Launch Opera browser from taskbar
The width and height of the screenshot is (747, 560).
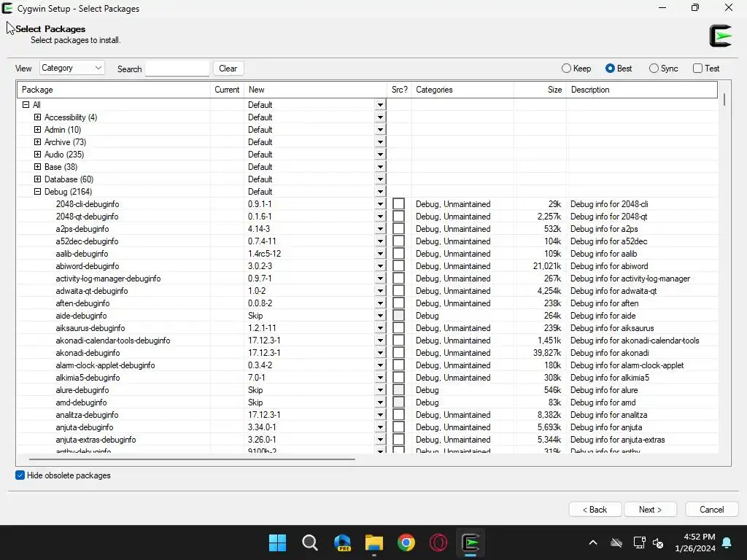438,542
